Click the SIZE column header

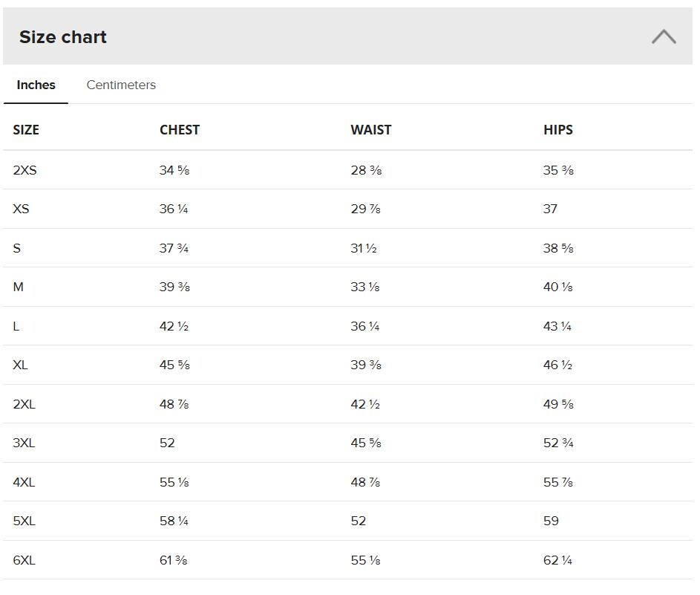[26, 130]
